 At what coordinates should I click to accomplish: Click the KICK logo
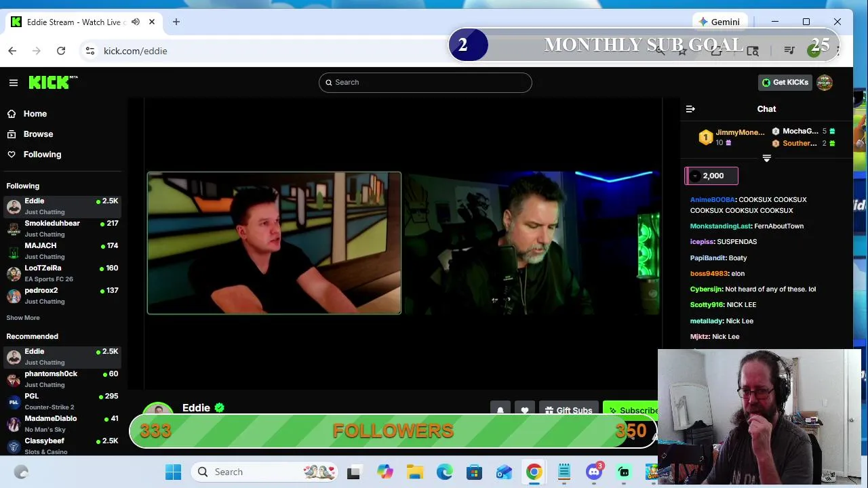[53, 82]
